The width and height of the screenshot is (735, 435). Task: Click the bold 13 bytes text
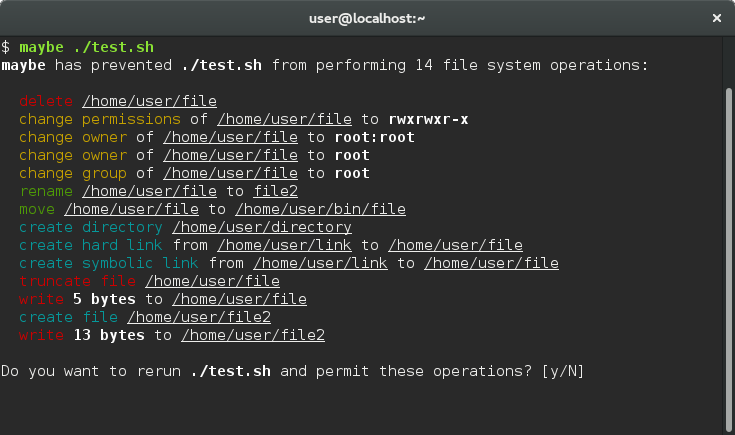pos(109,335)
